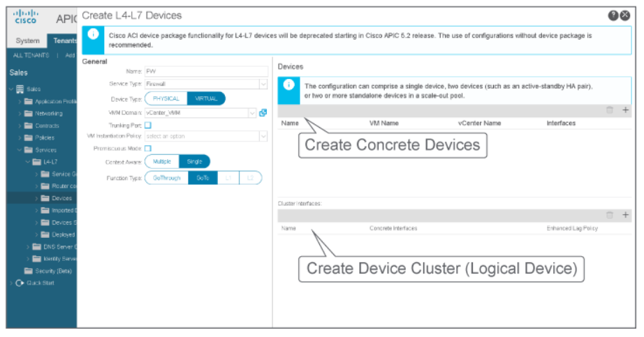The height and width of the screenshot is (337, 644).
Task: Open the VMM Domain link icon
Action: tap(263, 112)
